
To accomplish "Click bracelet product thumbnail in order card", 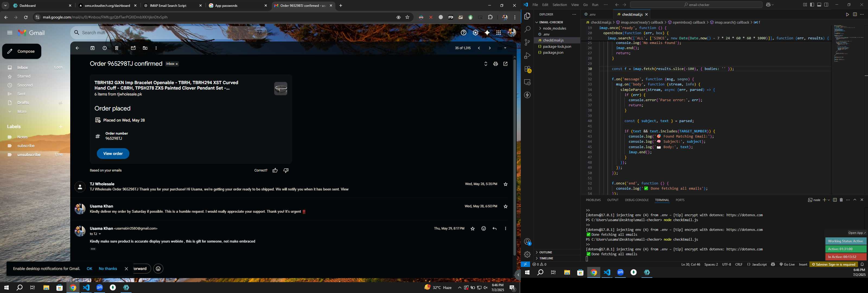I will pos(281,89).
